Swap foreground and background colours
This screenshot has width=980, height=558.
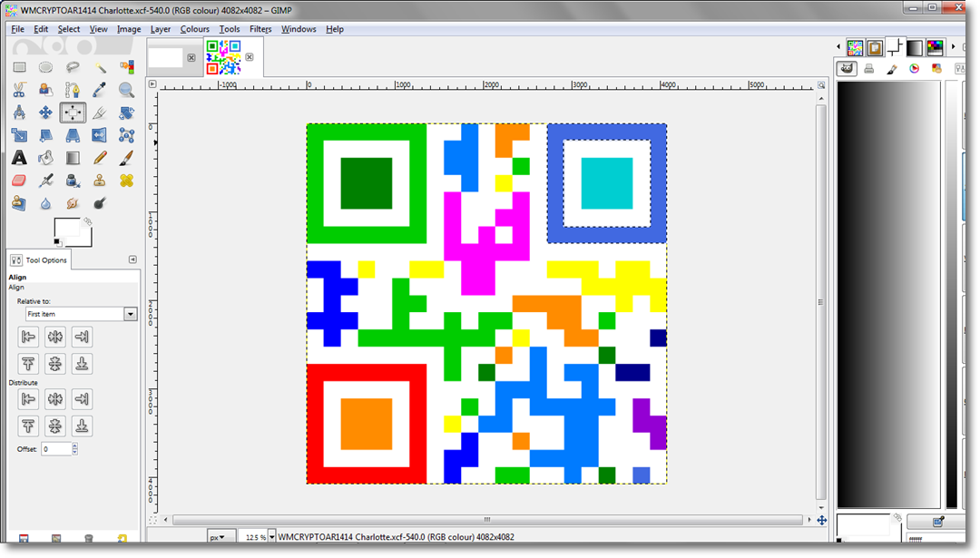tap(87, 221)
